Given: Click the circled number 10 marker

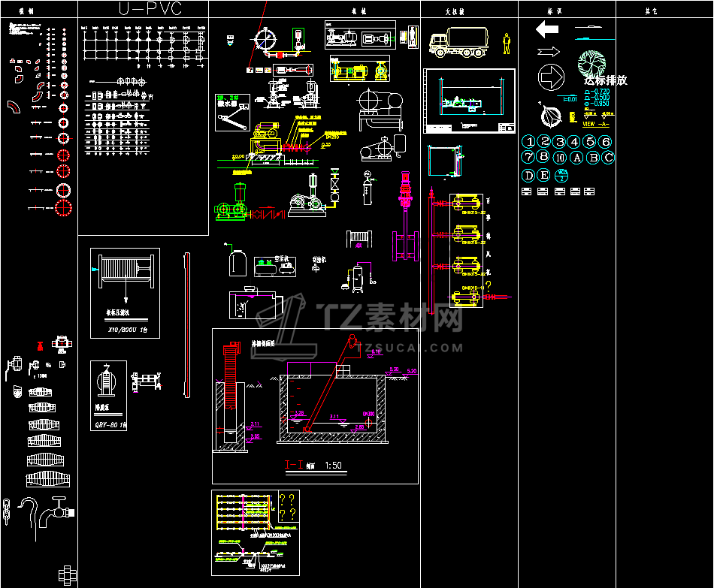Looking at the screenshot, I should (560, 158).
